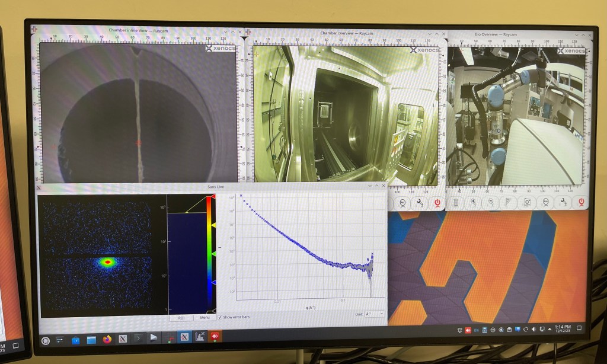Open the application launcher menu in taskbar
Viewport: 607px width, 364px height.
(x=45, y=340)
